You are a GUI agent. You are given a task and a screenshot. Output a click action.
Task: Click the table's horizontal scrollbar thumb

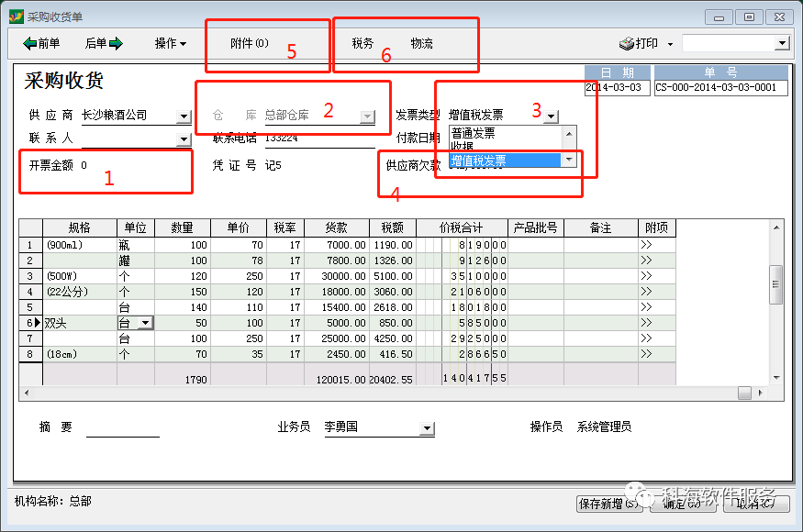tap(744, 393)
